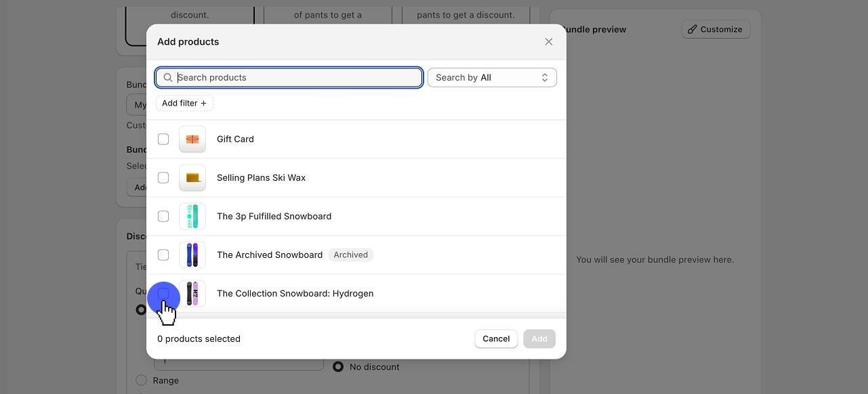
Task: Click the plus icon on Add filter
Action: [x=203, y=104]
